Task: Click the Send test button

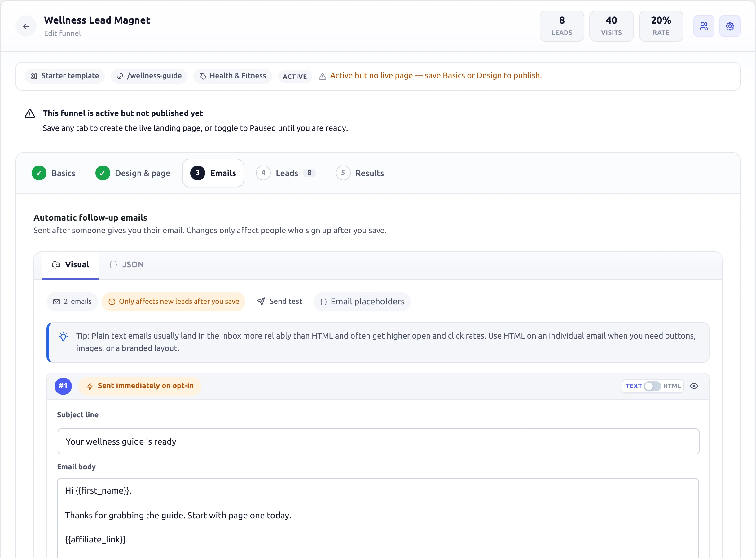Action: [x=279, y=301]
